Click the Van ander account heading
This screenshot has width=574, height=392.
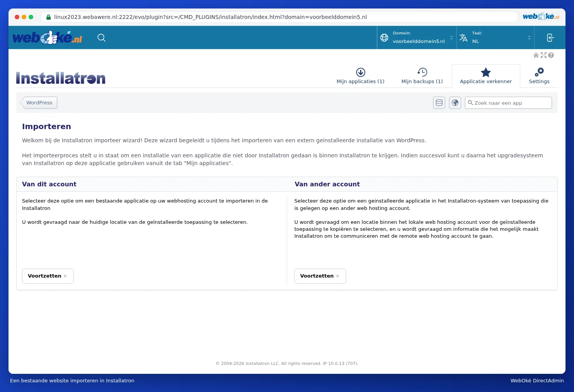(x=327, y=184)
